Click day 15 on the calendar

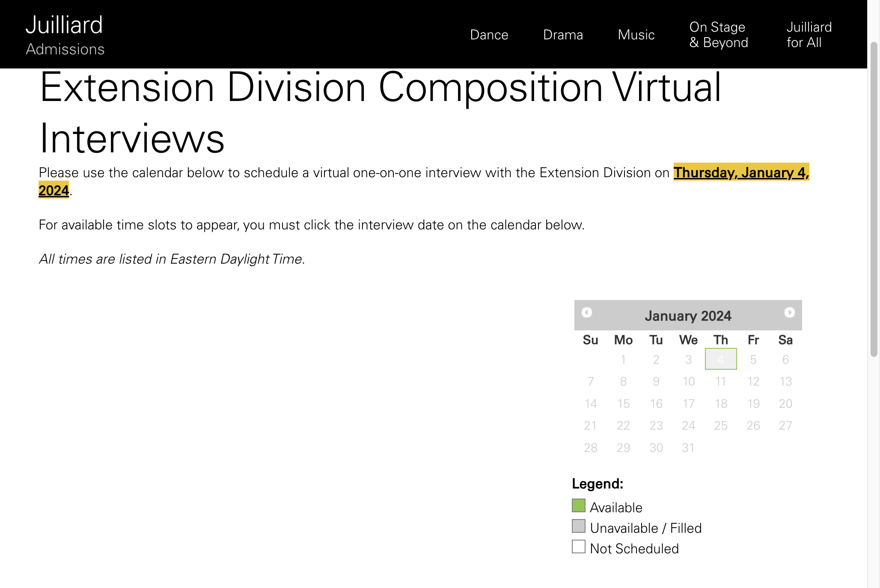[623, 404]
